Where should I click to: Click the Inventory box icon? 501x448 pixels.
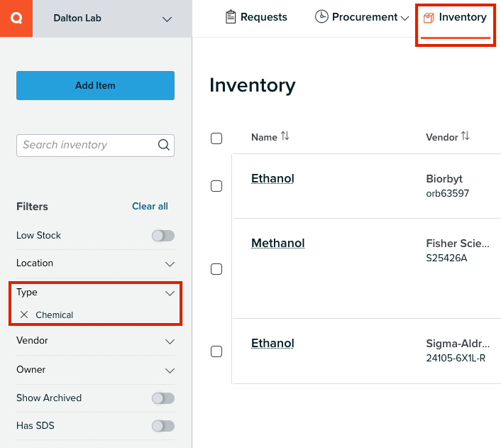pos(429,18)
